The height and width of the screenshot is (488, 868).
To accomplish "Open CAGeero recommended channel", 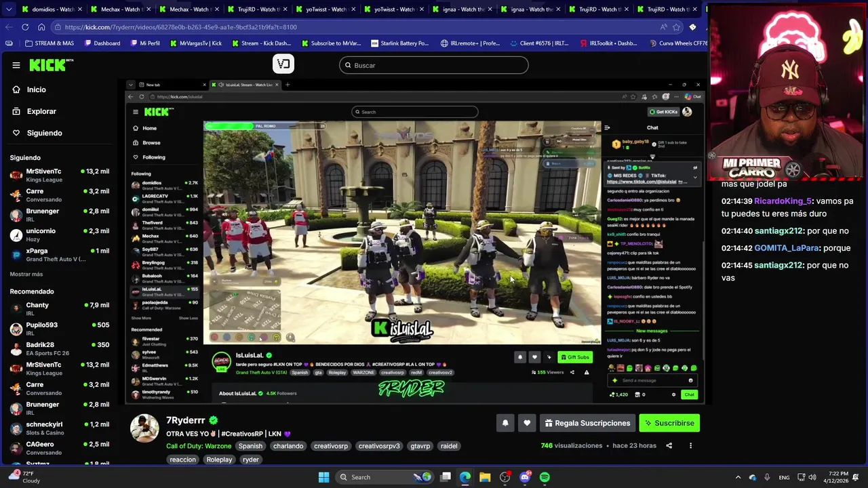I will pyautogui.click(x=60, y=448).
